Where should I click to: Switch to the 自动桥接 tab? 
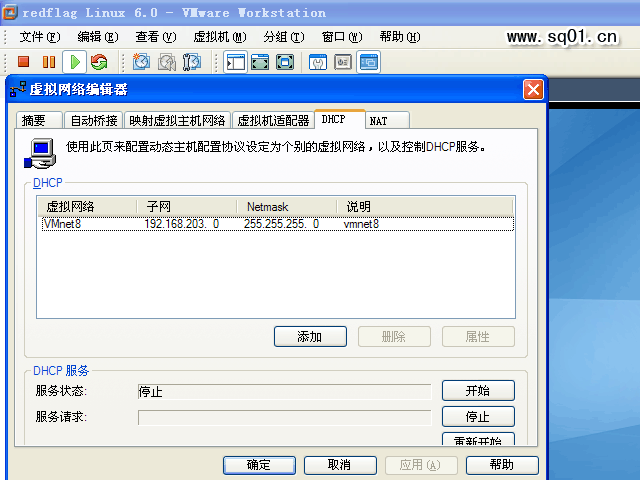pyautogui.click(x=94, y=120)
